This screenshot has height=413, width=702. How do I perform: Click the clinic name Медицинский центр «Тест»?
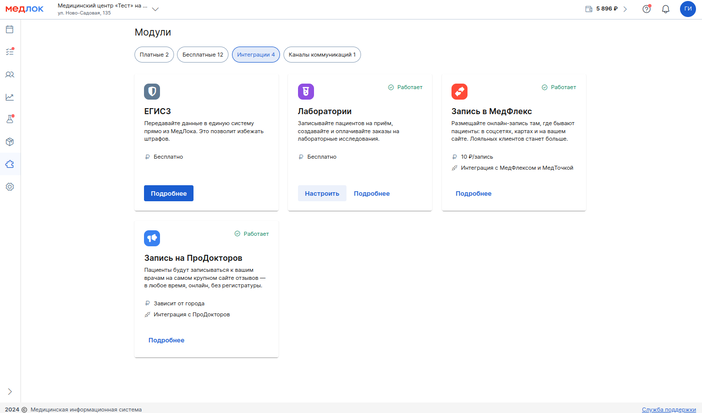[x=102, y=5]
